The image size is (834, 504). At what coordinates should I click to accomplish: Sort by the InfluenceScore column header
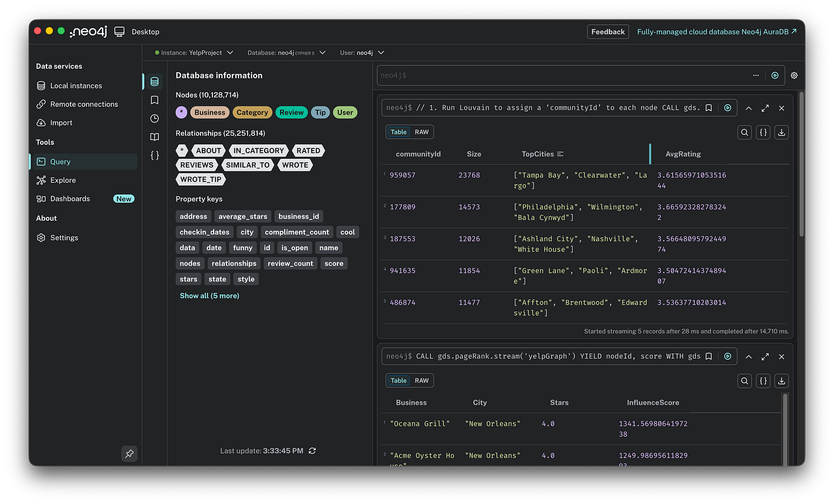653,403
